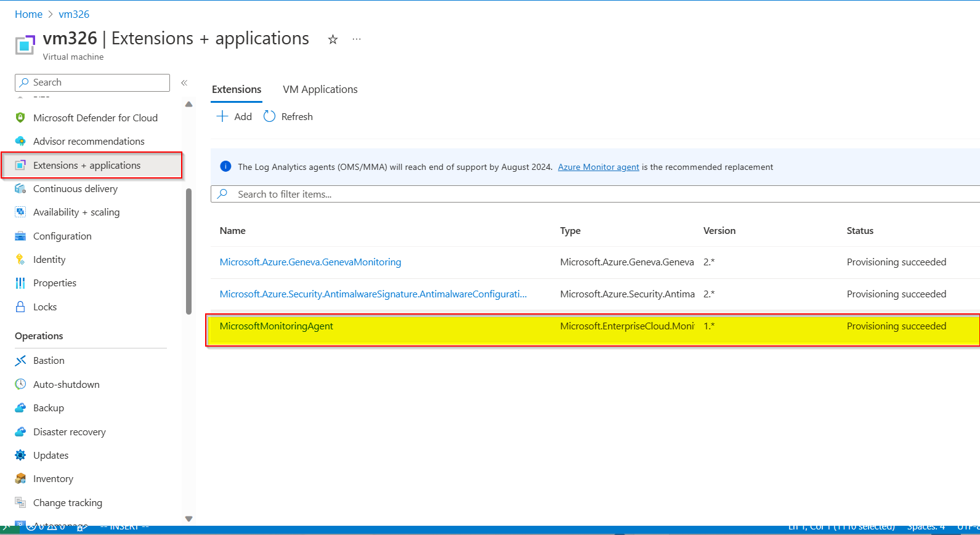Click the Change tracking icon
This screenshot has height=535, width=980.
(20, 502)
